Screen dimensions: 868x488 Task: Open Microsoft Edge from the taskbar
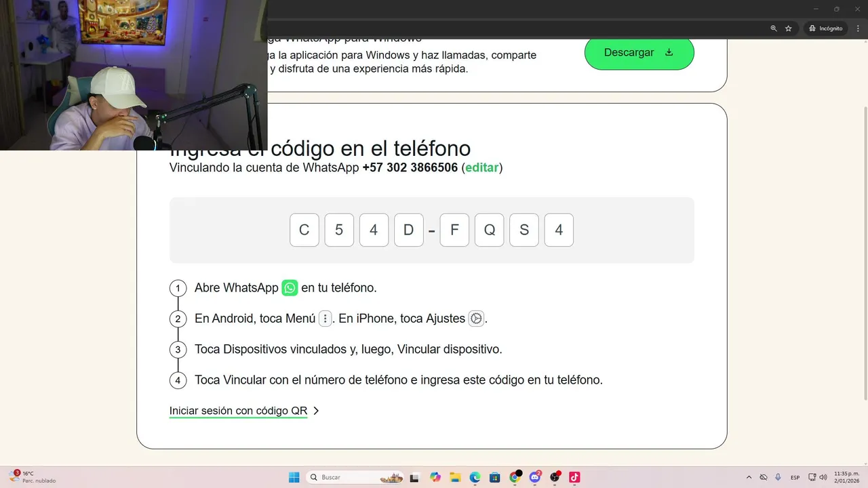coord(475,477)
